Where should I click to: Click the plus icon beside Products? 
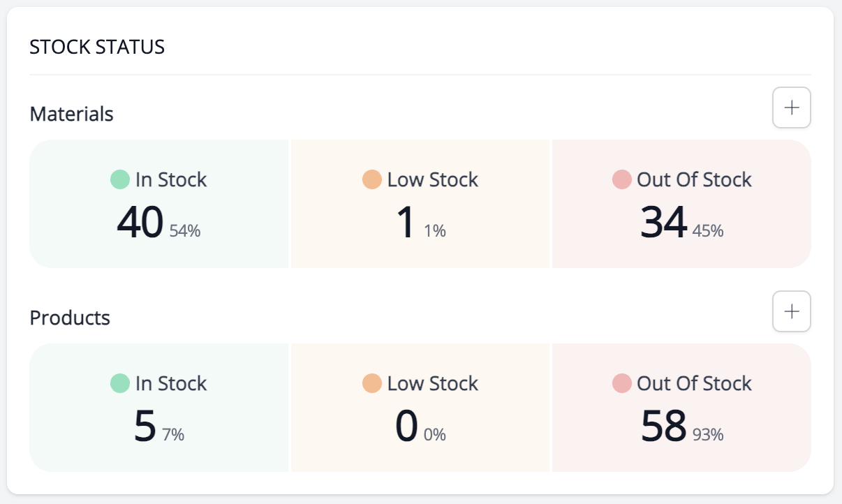(791, 311)
